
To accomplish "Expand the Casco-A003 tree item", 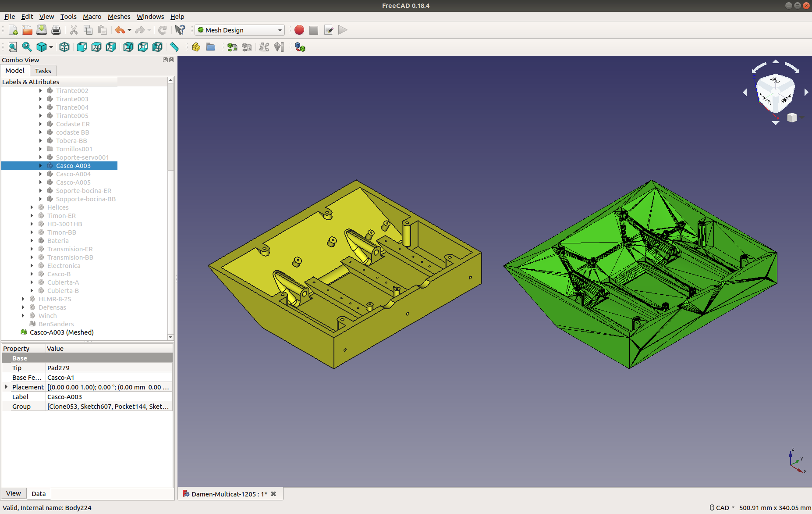I will point(40,166).
